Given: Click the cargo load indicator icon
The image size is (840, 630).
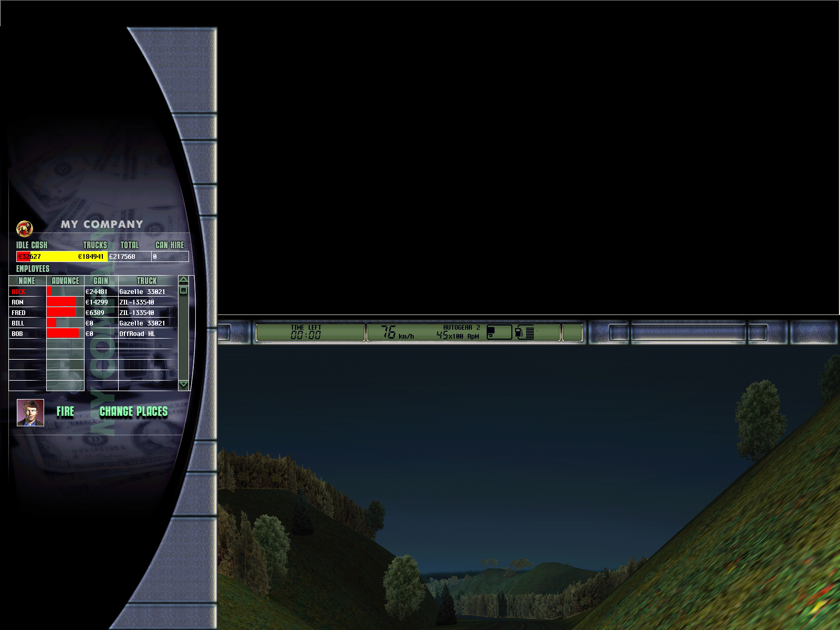Looking at the screenshot, I should (499, 332).
